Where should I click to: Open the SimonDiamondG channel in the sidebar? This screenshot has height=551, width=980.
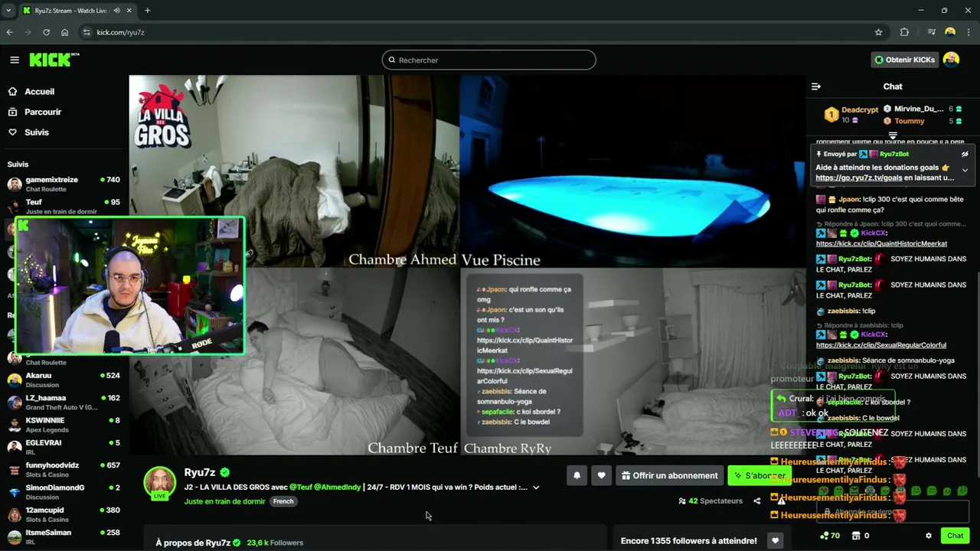tap(64, 491)
